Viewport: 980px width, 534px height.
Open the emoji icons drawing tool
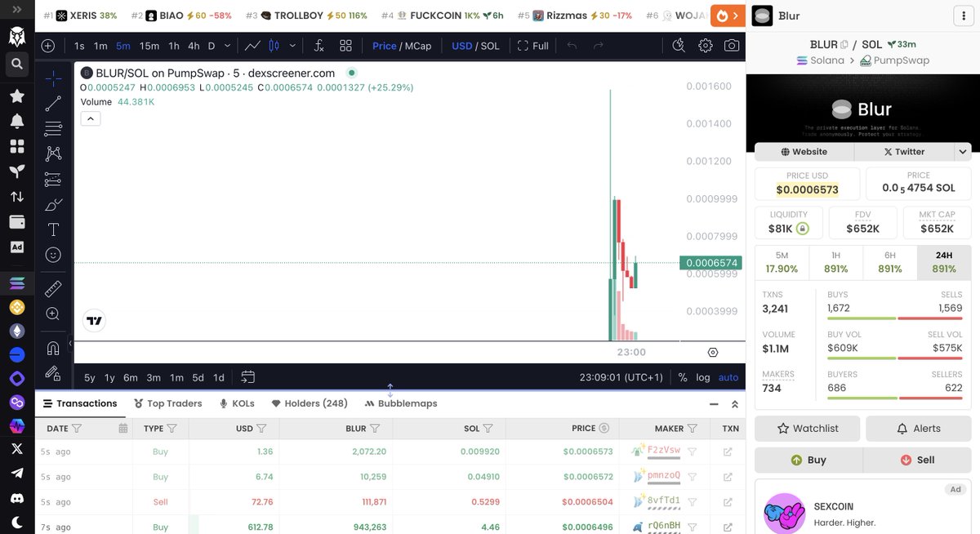pos(53,255)
